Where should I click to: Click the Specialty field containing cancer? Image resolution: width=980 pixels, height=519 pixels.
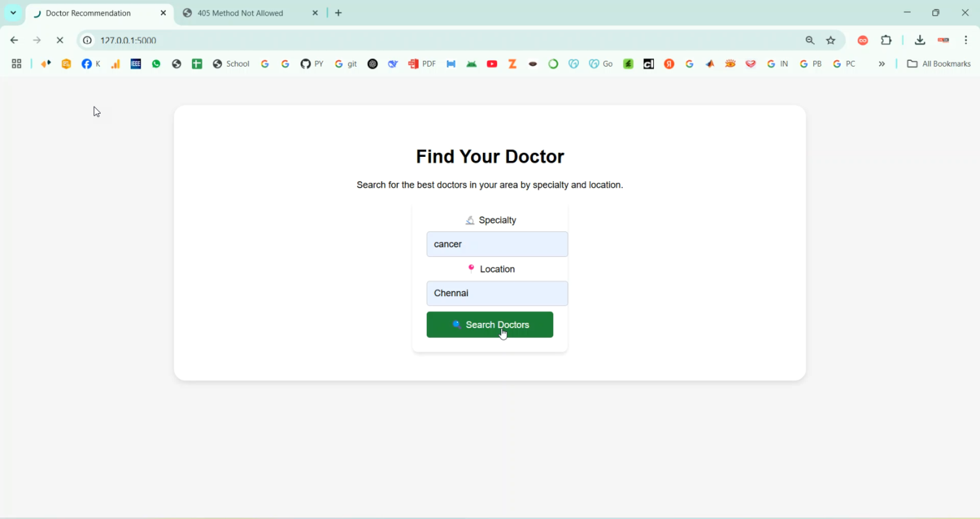497,244
